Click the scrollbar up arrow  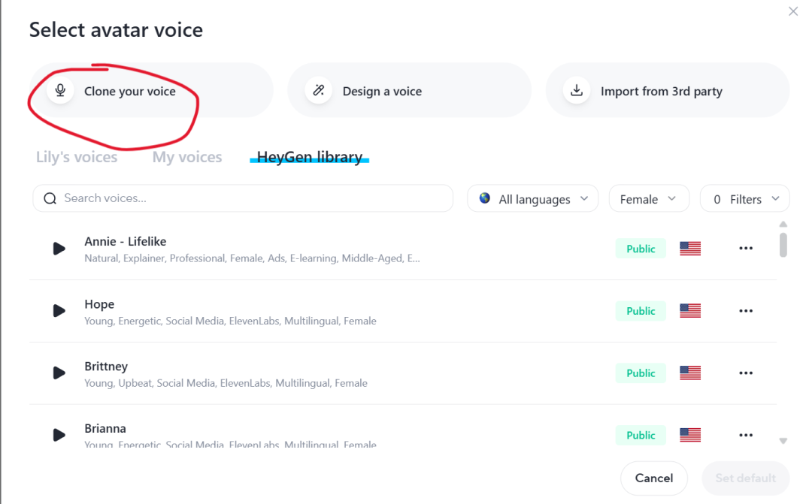click(x=783, y=224)
